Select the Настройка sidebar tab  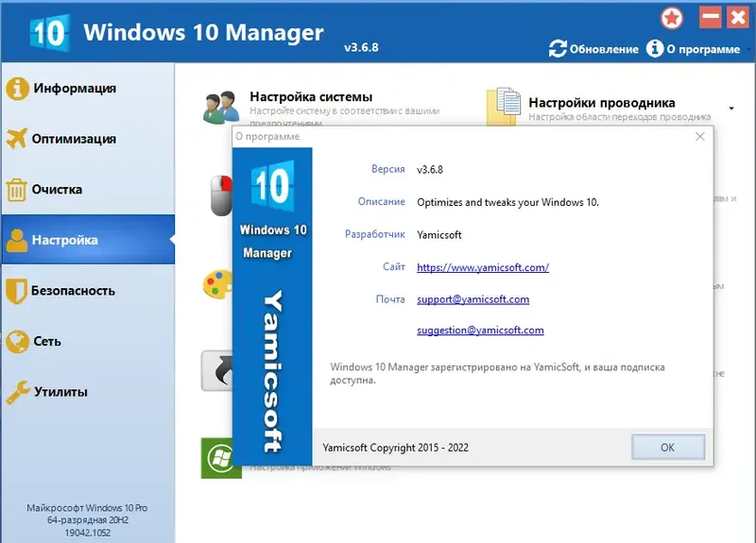click(88, 240)
